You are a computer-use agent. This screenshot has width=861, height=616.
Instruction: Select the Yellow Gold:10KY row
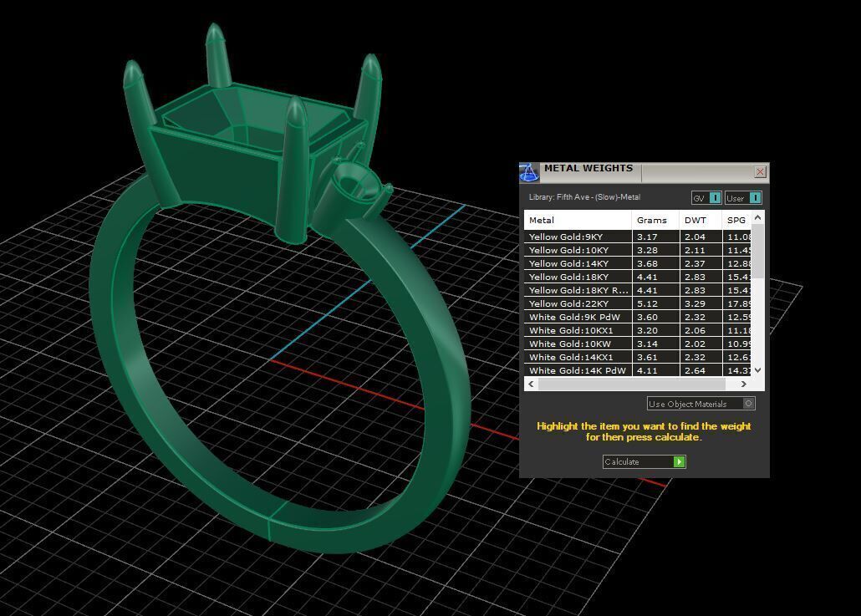point(638,250)
